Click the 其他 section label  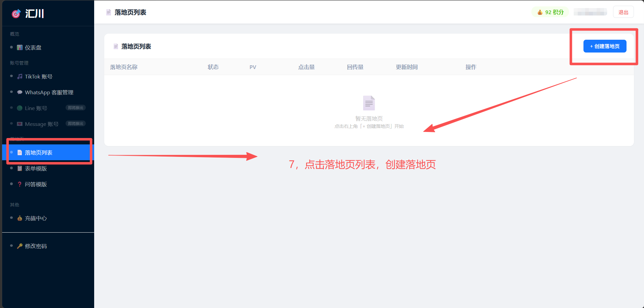pyautogui.click(x=14, y=205)
